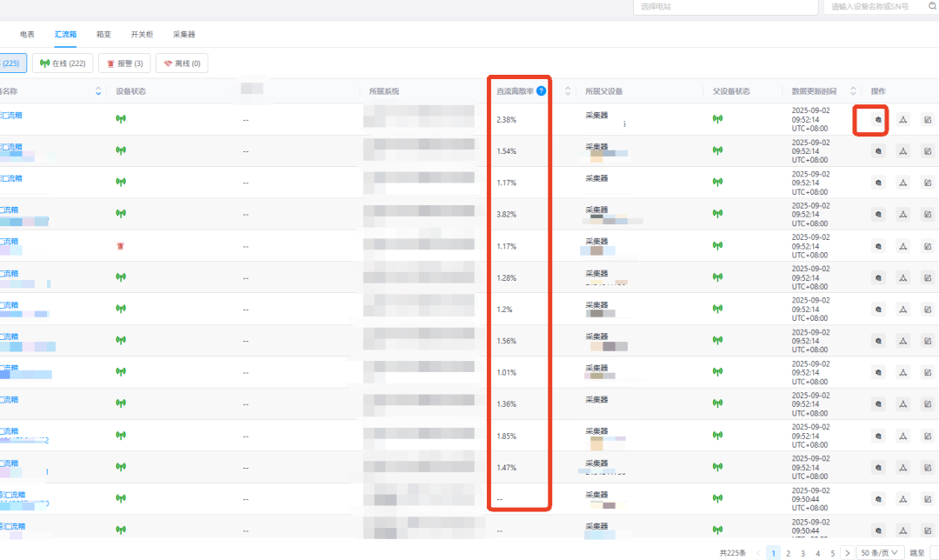The height and width of the screenshot is (560, 939).
Task: Click the search magnifier icon at top right
Action: click(931, 6)
